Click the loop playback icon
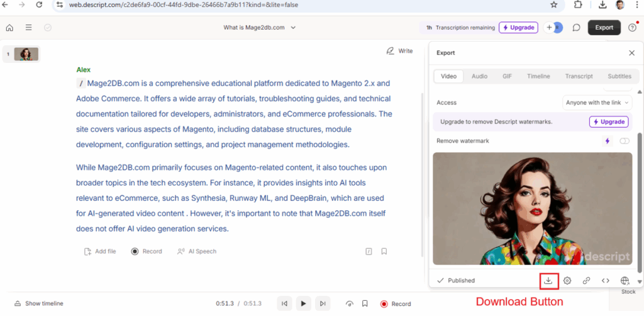The image size is (644, 316). [350, 303]
